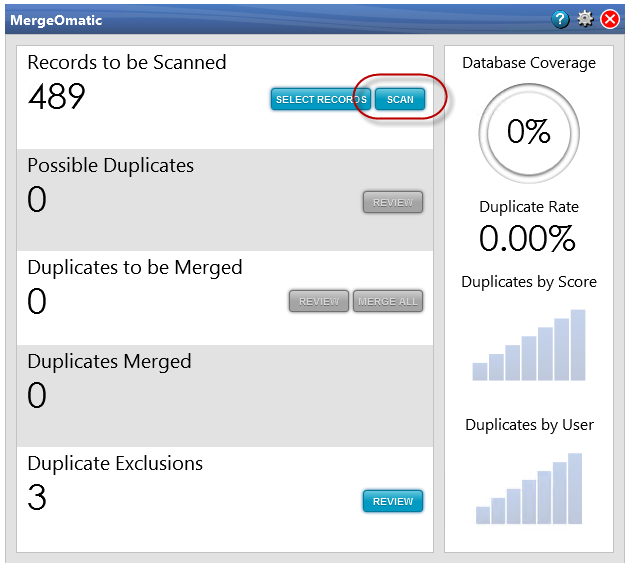This screenshot has width=630, height=566.
Task: Open the Duplicates by User bar chart
Action: coord(529,488)
